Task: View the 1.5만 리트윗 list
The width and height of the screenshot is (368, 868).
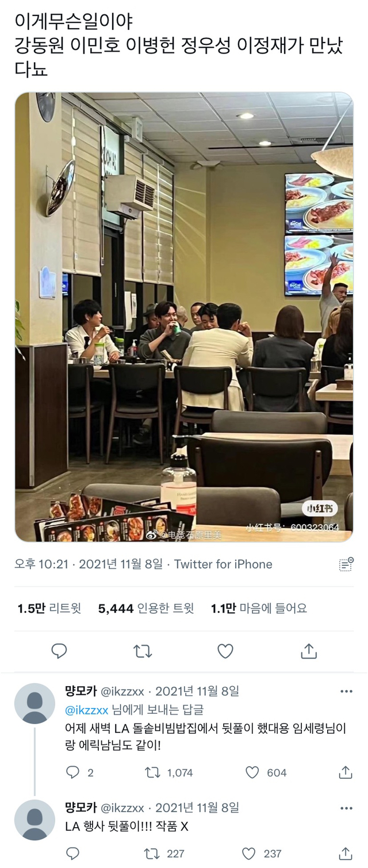Action: (x=49, y=608)
